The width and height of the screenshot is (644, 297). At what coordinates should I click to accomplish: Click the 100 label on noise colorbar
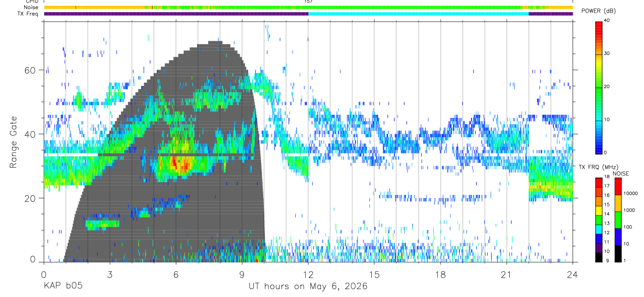pos(628,227)
